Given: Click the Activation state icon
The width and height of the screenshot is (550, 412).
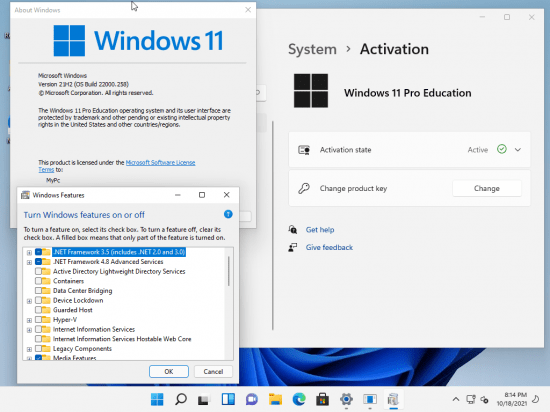Looking at the screenshot, I should pyautogui.click(x=304, y=150).
